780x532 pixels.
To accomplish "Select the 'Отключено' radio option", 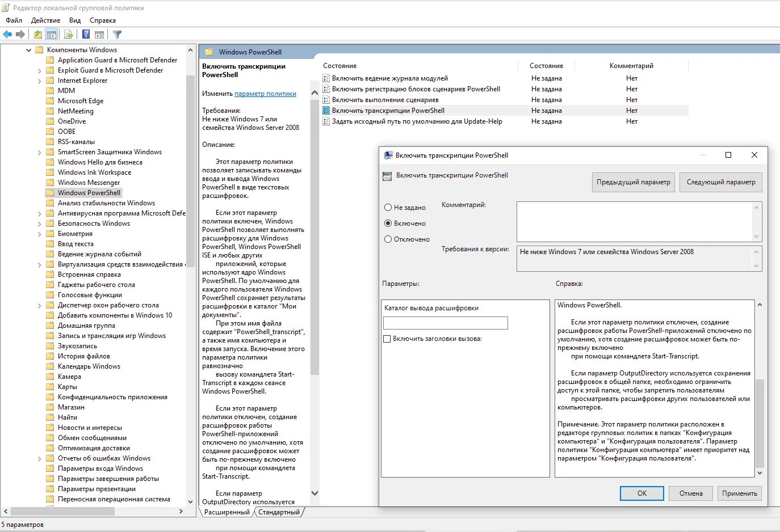I will (388, 239).
